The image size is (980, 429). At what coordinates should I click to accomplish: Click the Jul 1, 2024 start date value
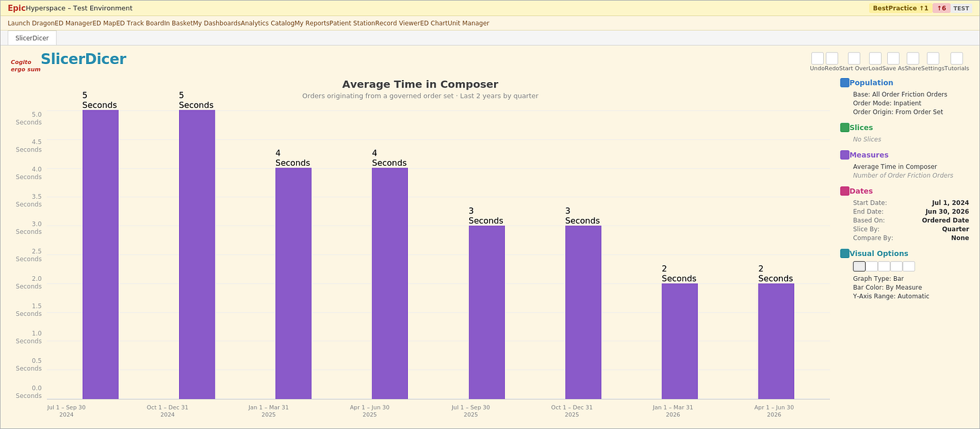pyautogui.click(x=950, y=203)
